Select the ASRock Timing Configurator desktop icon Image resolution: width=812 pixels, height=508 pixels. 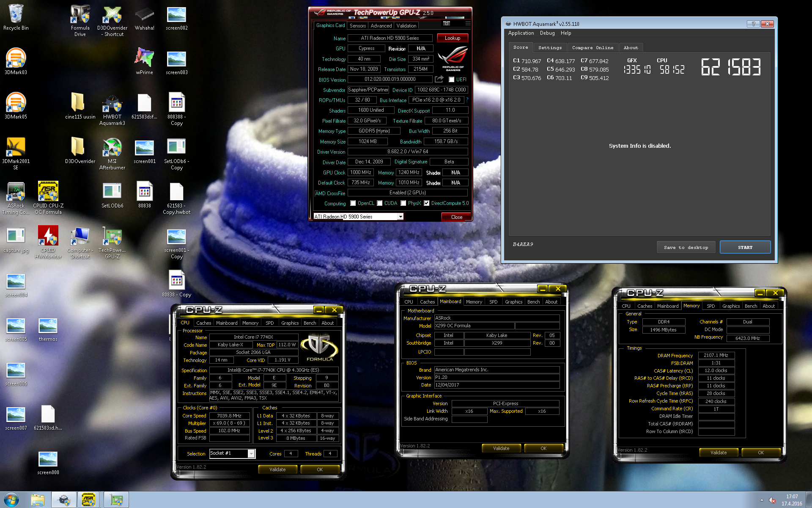[x=16, y=198]
